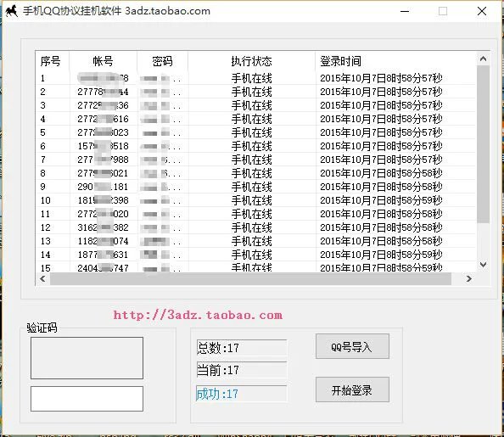The image size is (504, 437).
Task: Click the 当前:17 field
Action: [241, 370]
